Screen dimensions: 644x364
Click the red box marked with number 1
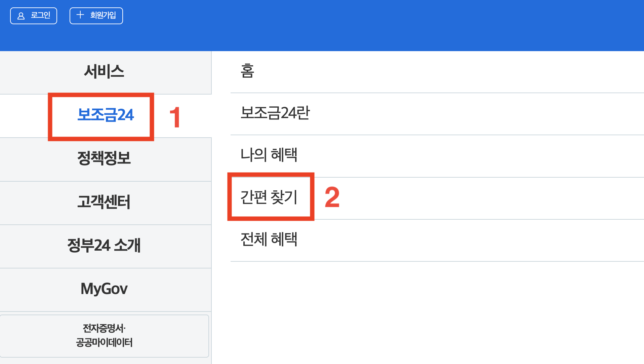[102, 116]
